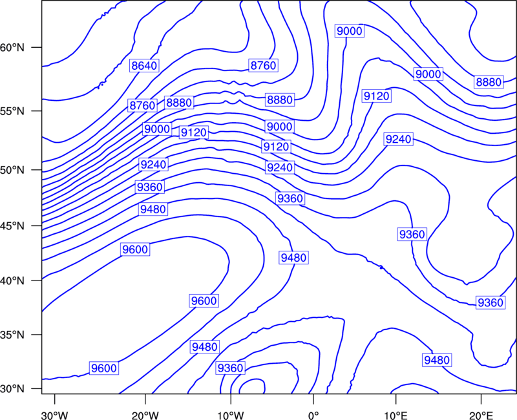Click the 9000 contour label north of 60°N
This screenshot has height=420, width=517.
pos(350,31)
